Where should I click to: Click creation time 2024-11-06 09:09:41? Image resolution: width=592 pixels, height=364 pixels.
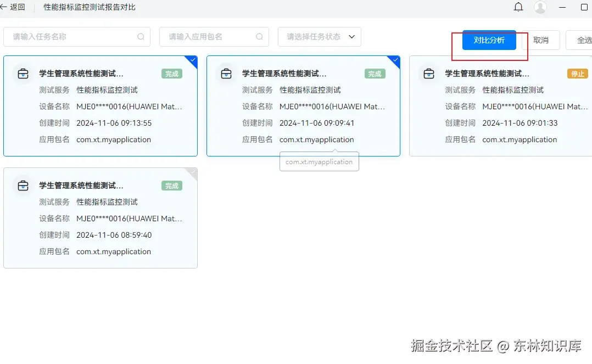(317, 123)
